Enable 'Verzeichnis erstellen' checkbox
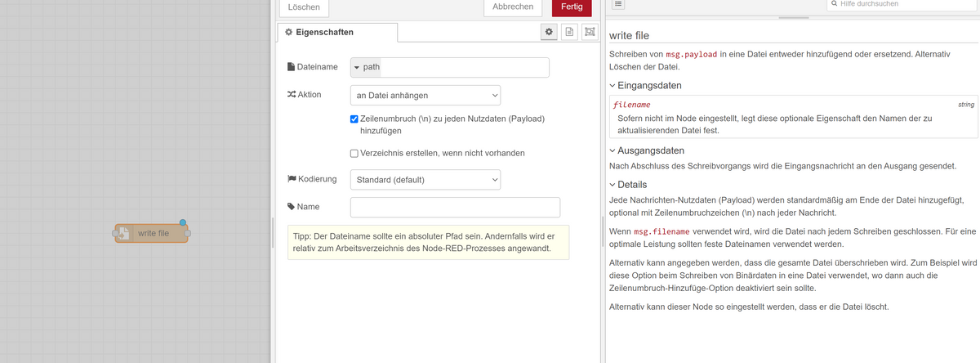The width and height of the screenshot is (980, 363). pyautogui.click(x=354, y=153)
